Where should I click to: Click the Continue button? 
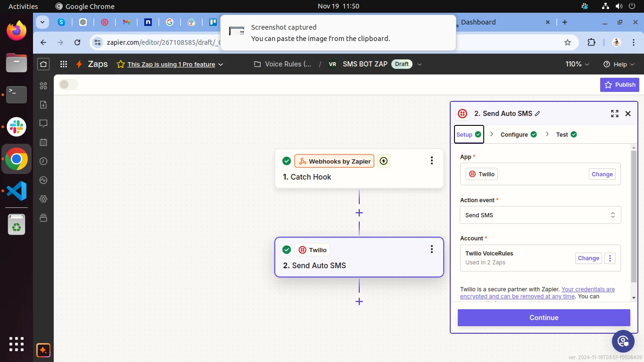coord(544,318)
